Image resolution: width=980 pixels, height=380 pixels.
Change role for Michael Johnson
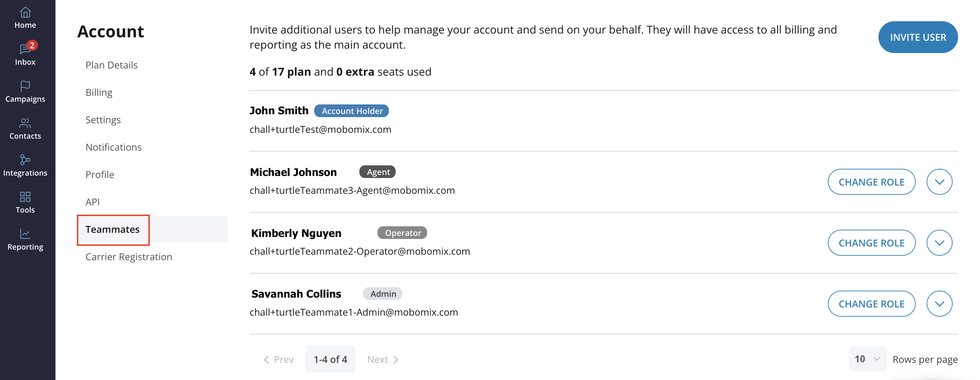[x=872, y=182]
